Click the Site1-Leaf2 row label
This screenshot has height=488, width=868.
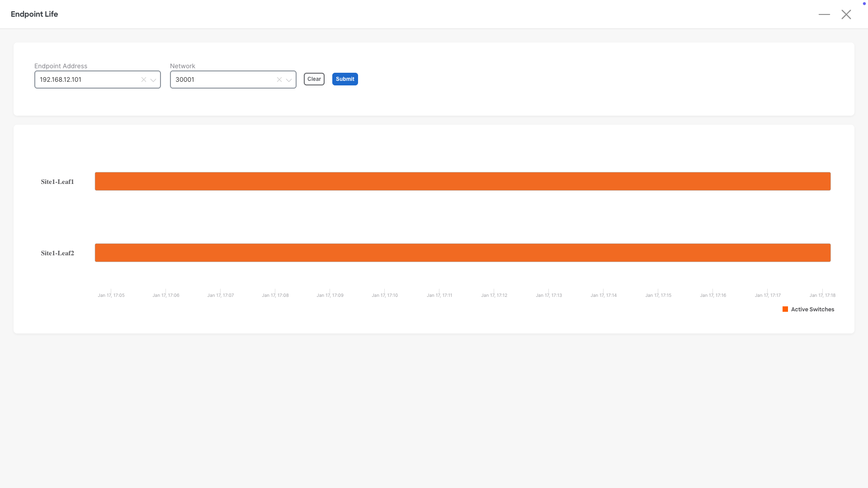pyautogui.click(x=57, y=253)
